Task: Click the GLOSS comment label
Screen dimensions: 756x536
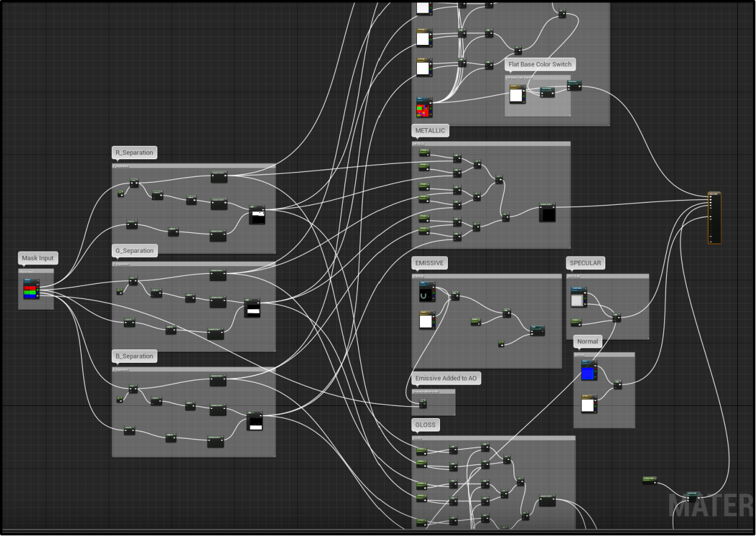Action: [x=425, y=425]
